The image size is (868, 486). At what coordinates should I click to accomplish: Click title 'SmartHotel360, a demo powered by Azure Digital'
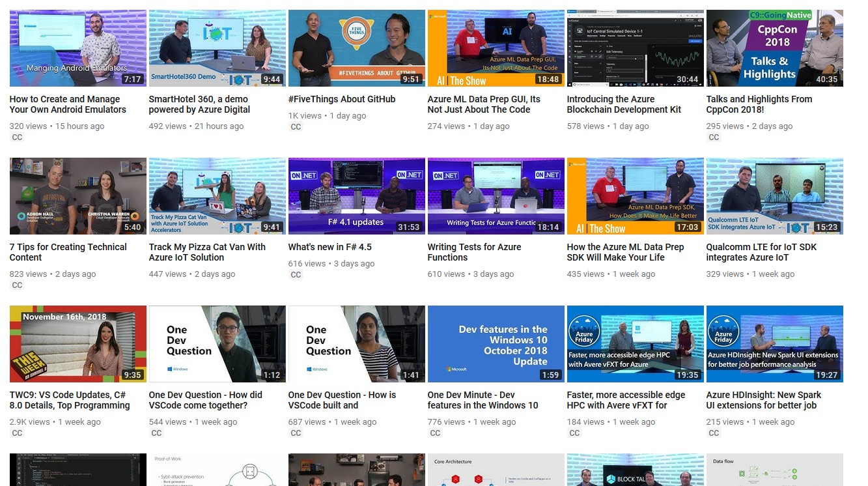pyautogui.click(x=199, y=104)
